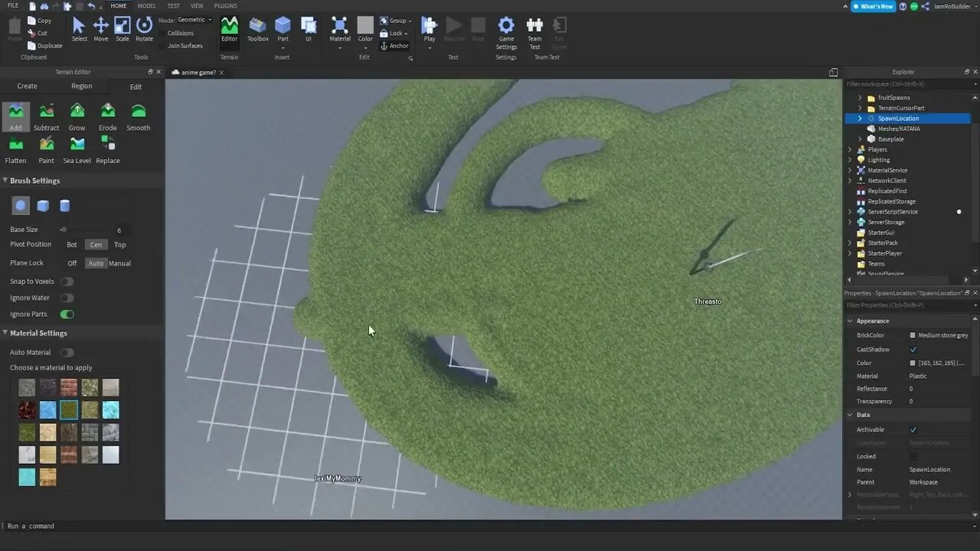
Task: Collapse the Appearance properties group
Action: tap(850, 321)
